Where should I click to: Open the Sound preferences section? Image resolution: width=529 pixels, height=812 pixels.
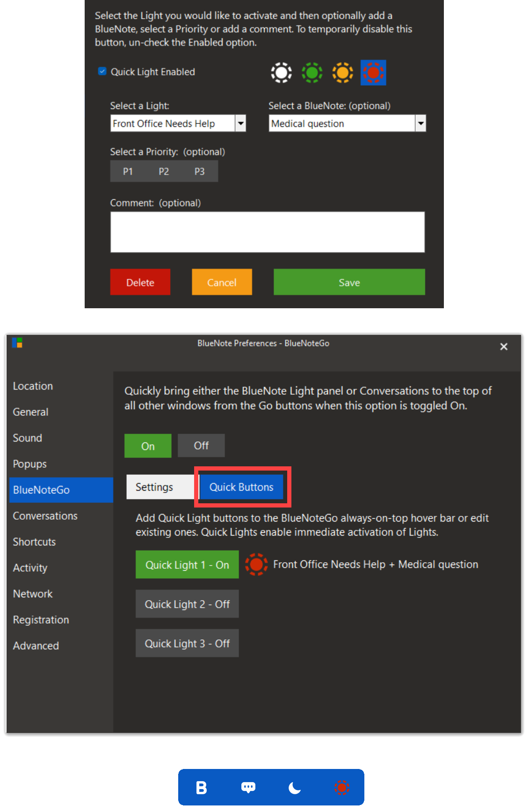pyautogui.click(x=28, y=438)
